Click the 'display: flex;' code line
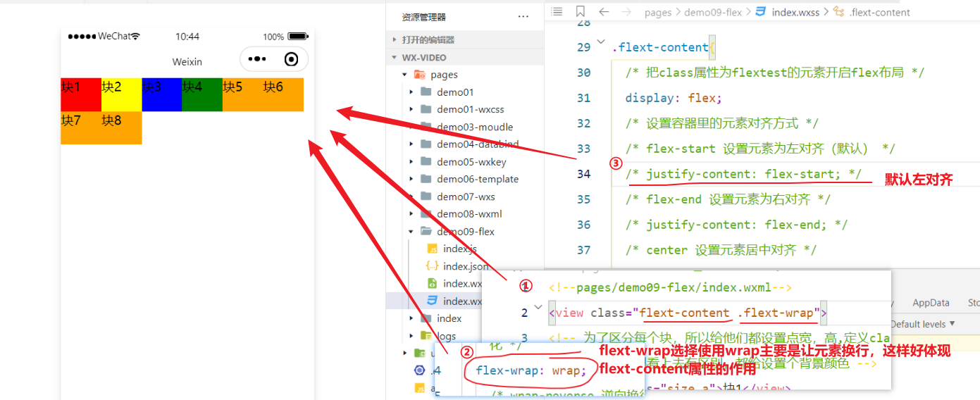This screenshot has height=400, width=980. pos(673,98)
